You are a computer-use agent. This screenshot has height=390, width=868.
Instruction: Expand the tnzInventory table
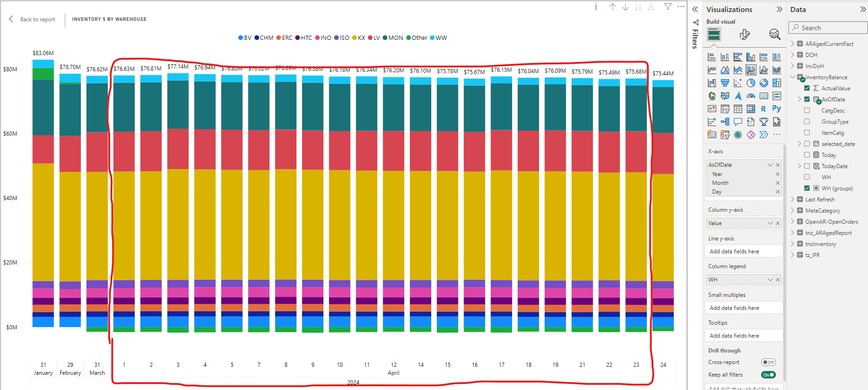pos(793,244)
